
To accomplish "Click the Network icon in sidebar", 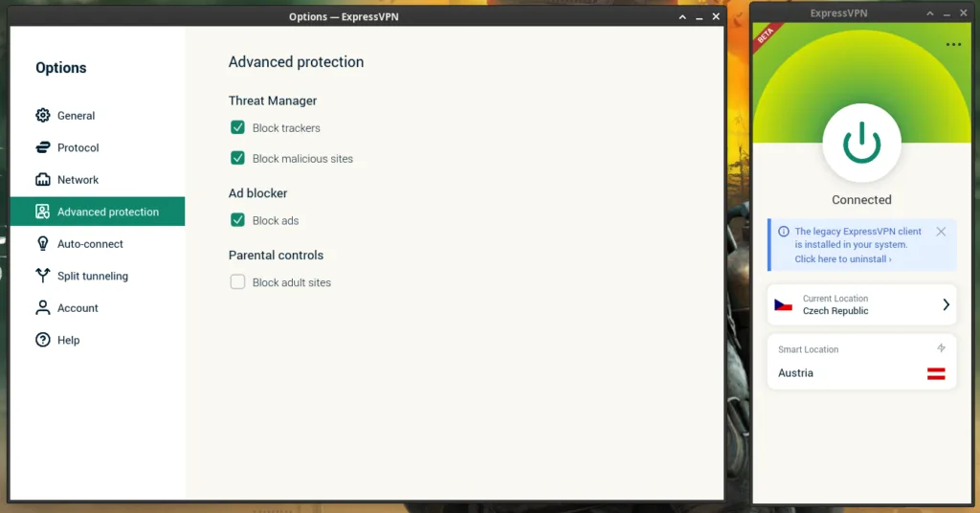I will (42, 180).
